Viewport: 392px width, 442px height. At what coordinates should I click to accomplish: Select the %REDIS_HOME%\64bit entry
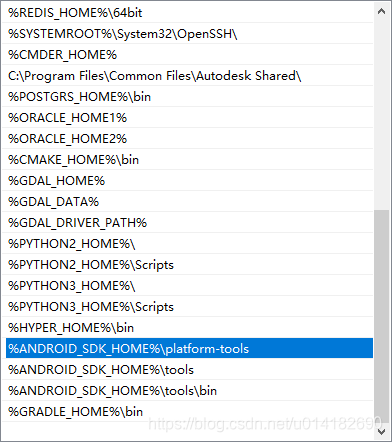point(188,12)
